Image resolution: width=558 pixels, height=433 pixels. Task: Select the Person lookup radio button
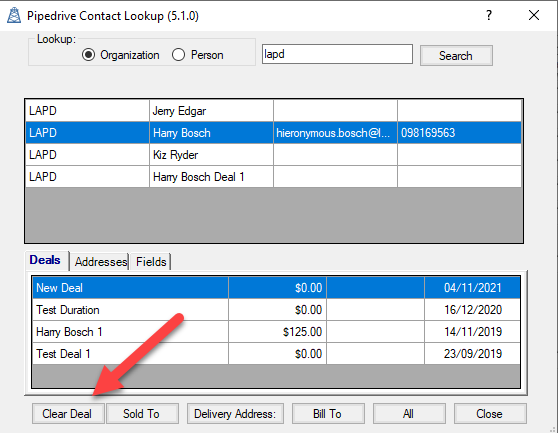pos(178,55)
